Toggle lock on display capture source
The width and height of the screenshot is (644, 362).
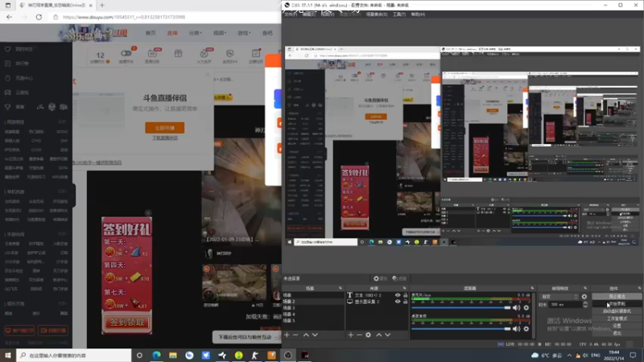coord(405,302)
